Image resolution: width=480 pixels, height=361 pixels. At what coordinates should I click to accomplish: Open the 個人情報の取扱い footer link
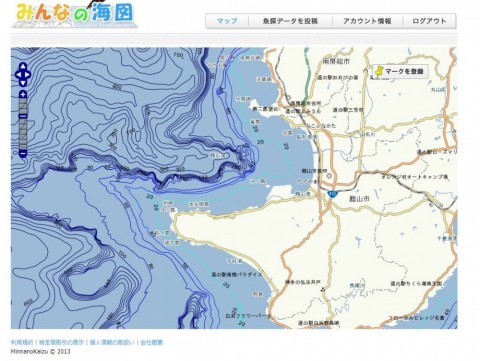tap(112, 342)
